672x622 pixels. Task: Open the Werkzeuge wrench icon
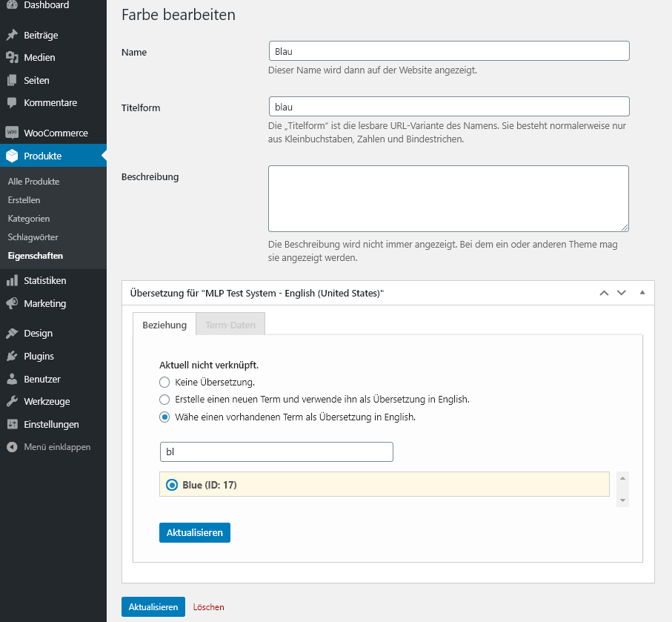pyautogui.click(x=12, y=402)
